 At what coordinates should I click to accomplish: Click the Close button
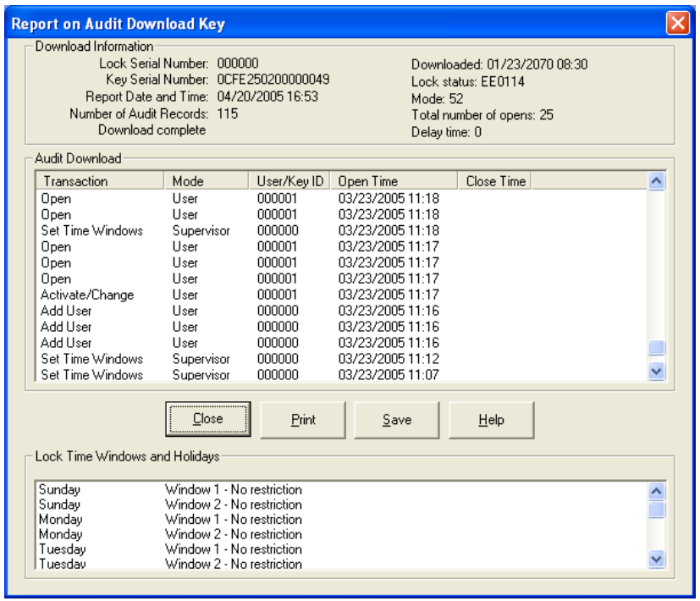click(x=207, y=419)
